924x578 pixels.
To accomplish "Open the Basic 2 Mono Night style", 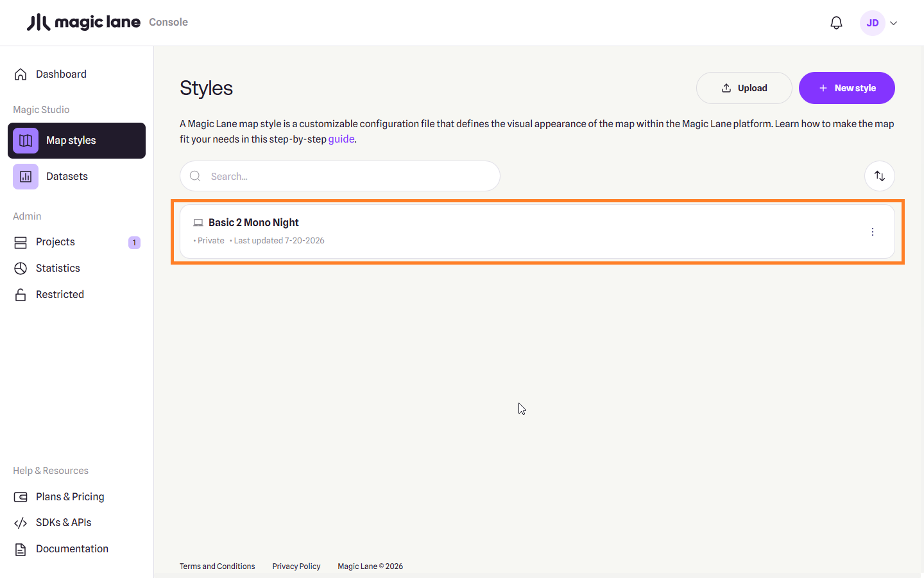I will (538, 232).
